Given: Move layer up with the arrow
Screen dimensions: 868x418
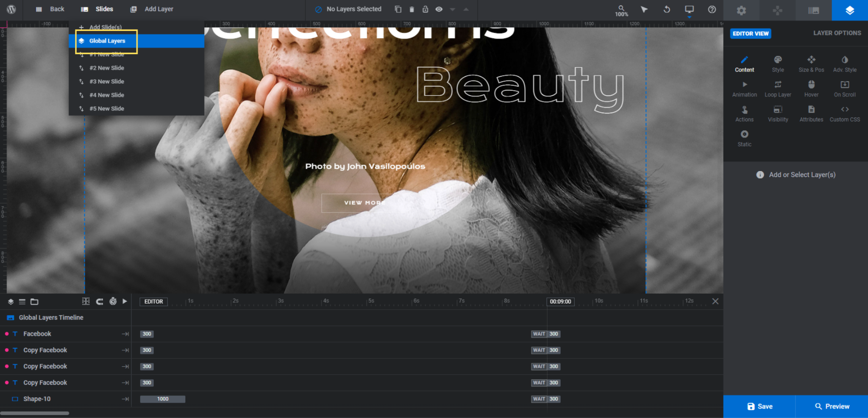Looking at the screenshot, I should 466,9.
